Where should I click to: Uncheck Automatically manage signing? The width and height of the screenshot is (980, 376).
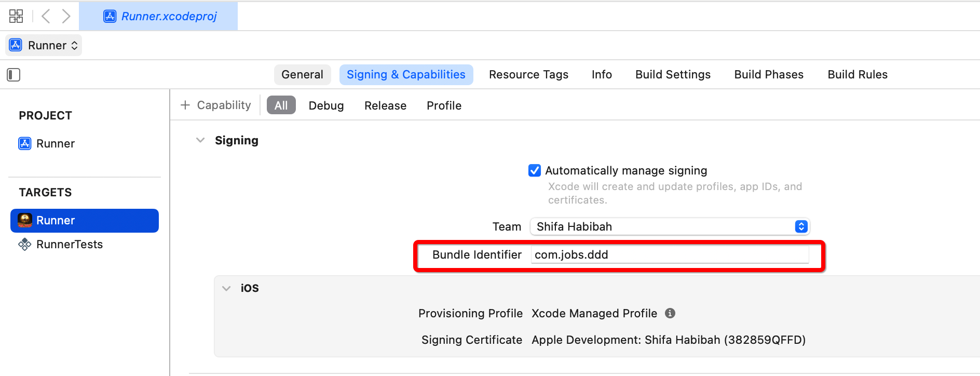[535, 170]
